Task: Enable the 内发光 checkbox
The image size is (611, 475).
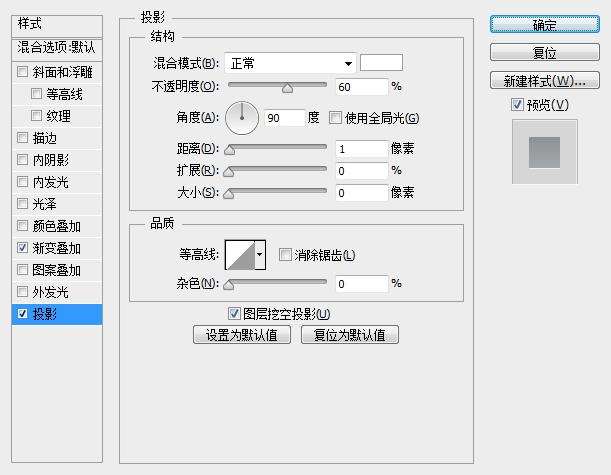Action: click(23, 182)
